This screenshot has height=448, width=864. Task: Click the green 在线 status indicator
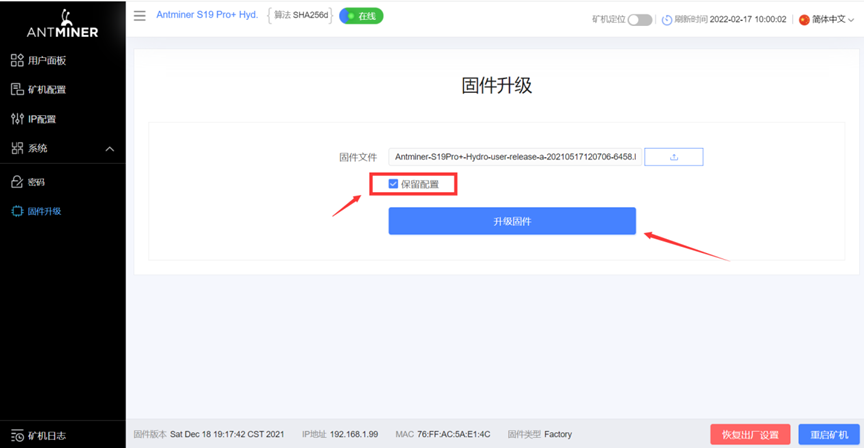point(361,16)
